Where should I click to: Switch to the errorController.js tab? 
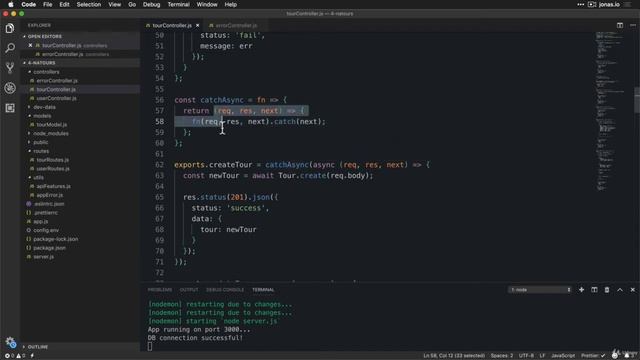236,25
